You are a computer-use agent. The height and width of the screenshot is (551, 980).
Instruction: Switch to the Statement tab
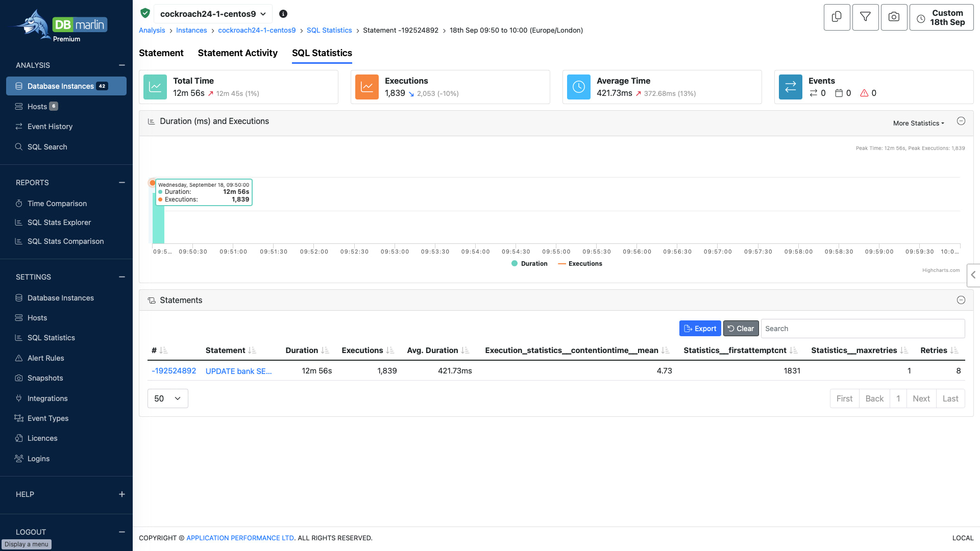(x=161, y=53)
